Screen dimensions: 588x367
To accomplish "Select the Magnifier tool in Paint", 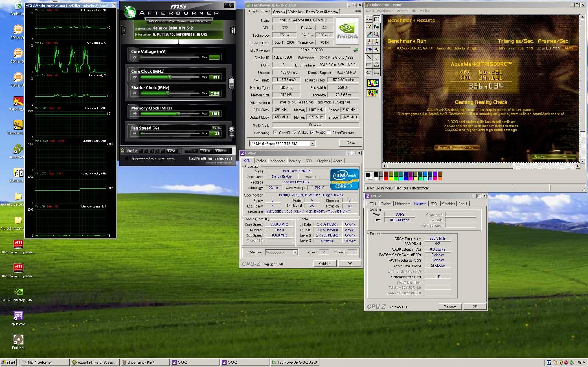I will coord(376,34).
